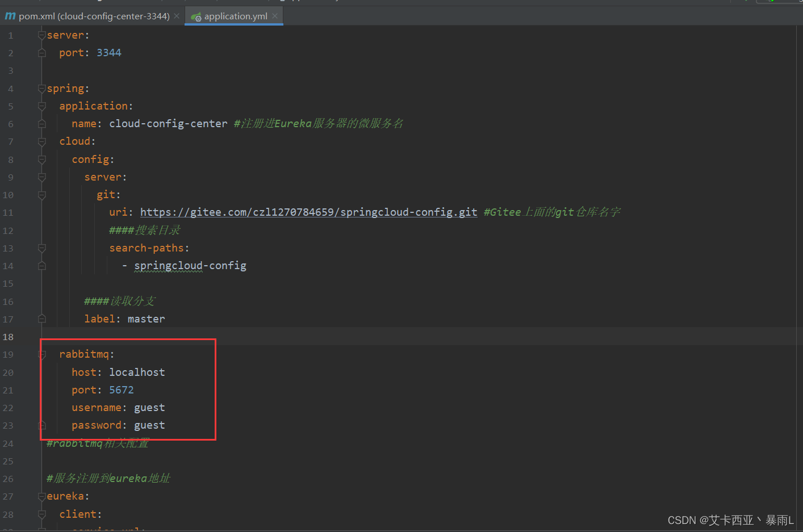Image resolution: width=803 pixels, height=532 pixels.
Task: Click the Spring leaf icon on the application.yml tab
Action: (x=196, y=16)
